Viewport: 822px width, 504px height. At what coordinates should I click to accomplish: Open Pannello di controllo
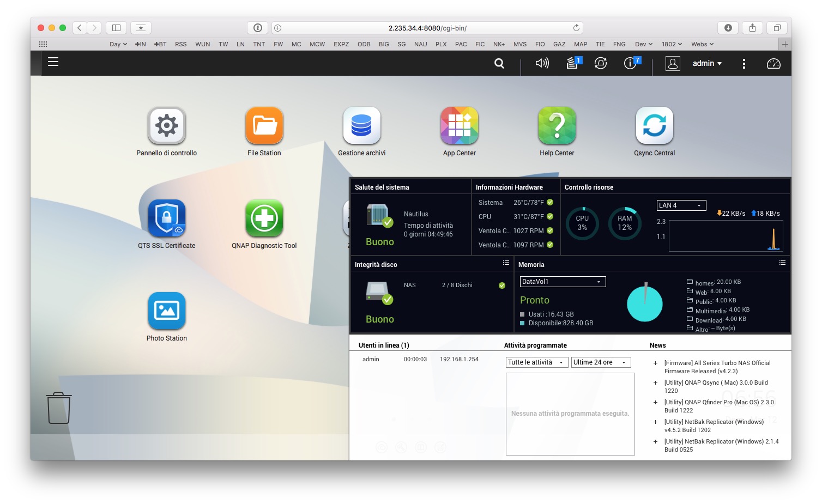[167, 125]
